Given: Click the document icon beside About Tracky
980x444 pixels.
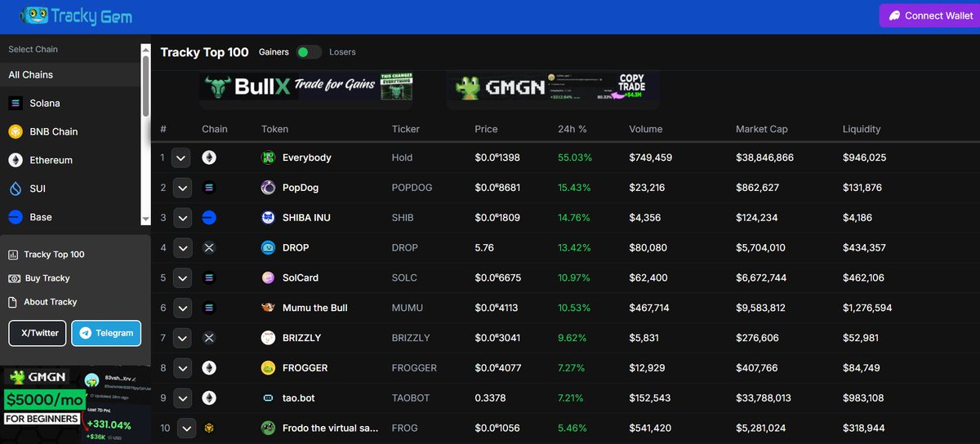Looking at the screenshot, I should (x=13, y=302).
